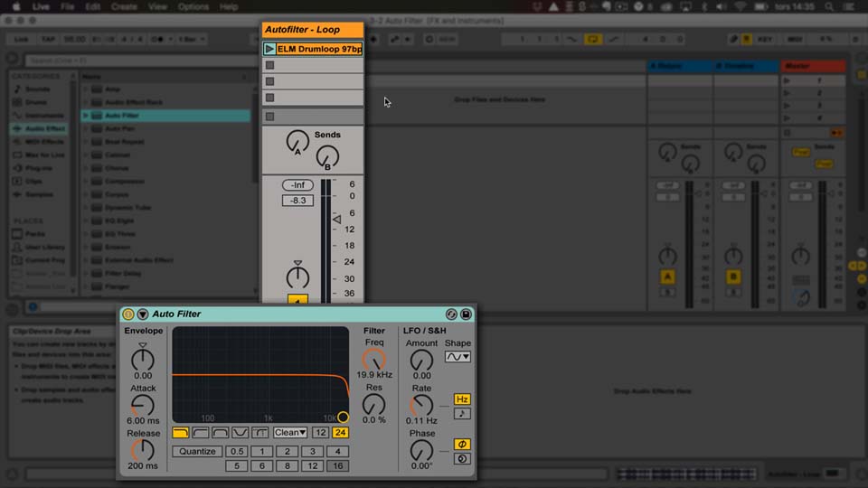Open the Edit menu

pos(92,6)
